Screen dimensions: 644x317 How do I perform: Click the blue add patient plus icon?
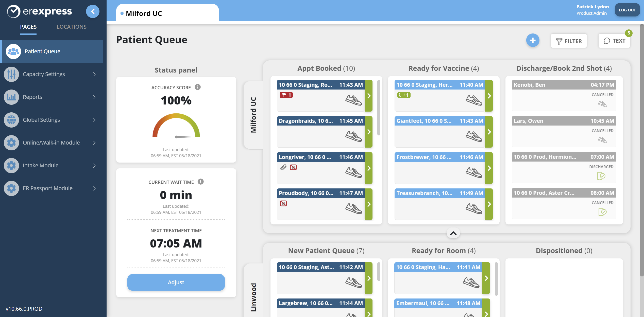[533, 40]
